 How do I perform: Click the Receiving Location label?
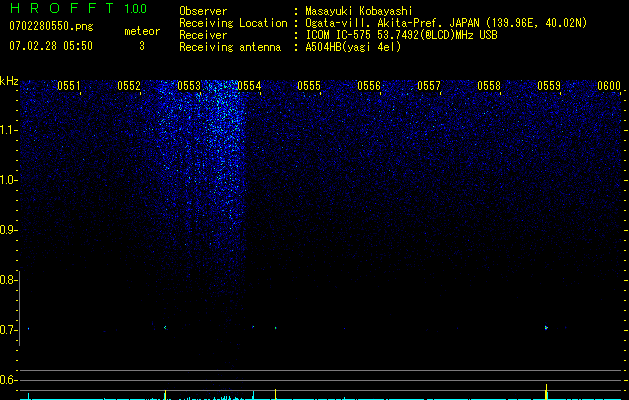tap(233, 23)
